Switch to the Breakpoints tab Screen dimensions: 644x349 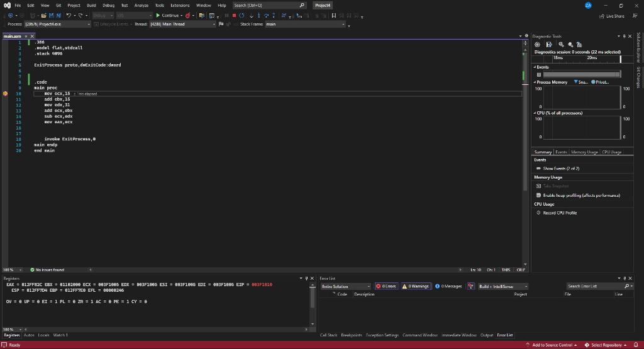(352, 335)
